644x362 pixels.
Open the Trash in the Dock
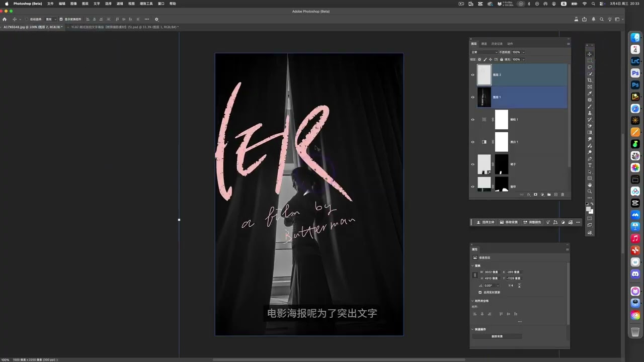coord(635,332)
